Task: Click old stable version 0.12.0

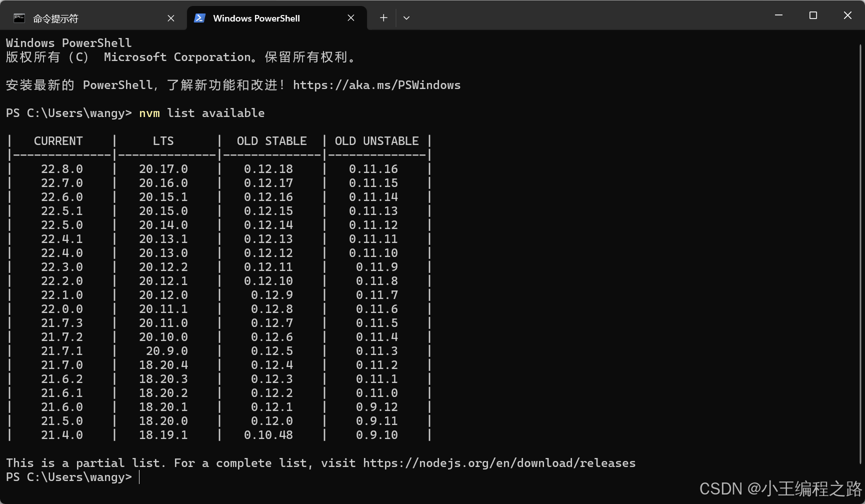Action: pyautogui.click(x=272, y=421)
